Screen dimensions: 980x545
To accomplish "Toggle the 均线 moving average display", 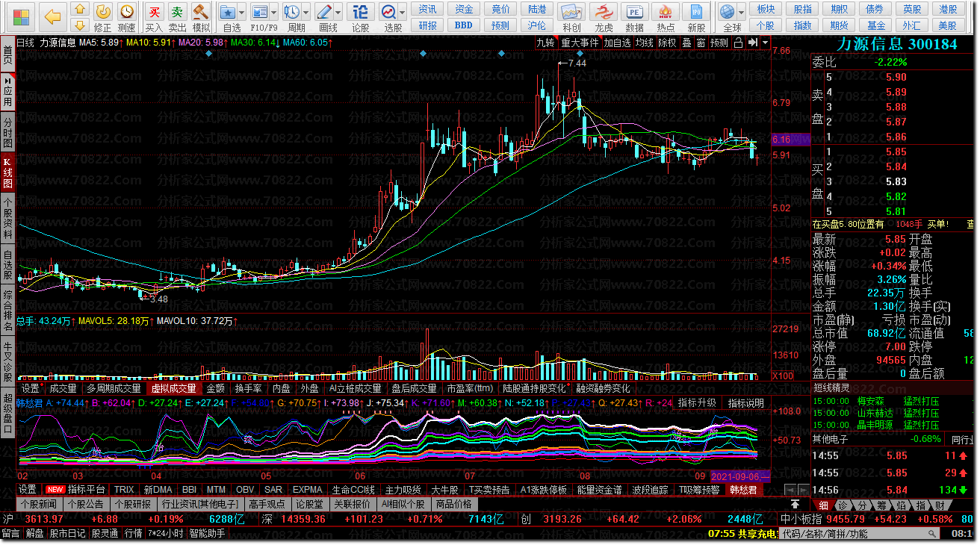I will (x=645, y=43).
